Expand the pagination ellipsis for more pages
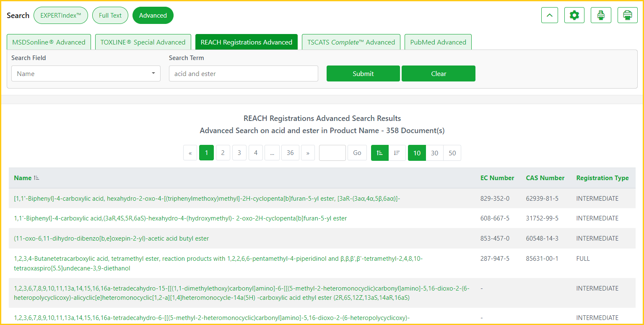 click(x=272, y=153)
